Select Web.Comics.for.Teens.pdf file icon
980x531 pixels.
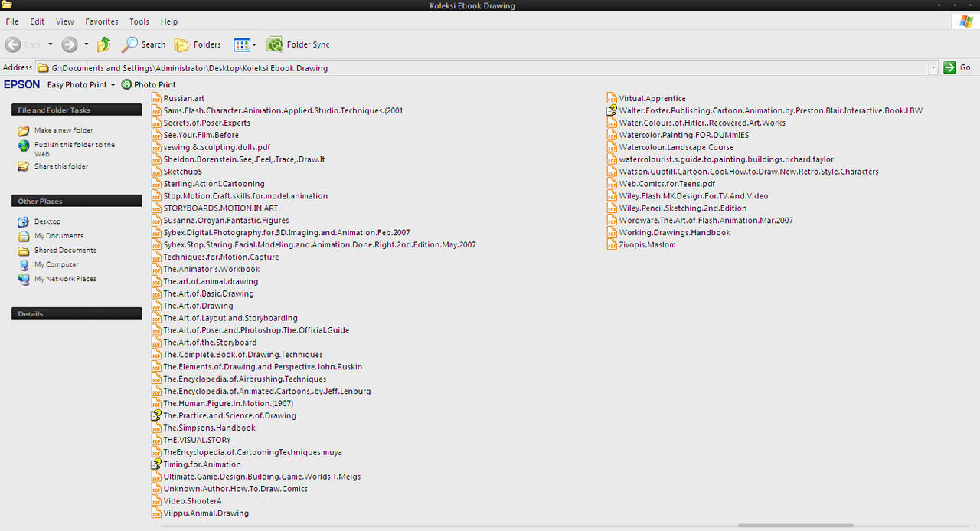pyautogui.click(x=612, y=184)
